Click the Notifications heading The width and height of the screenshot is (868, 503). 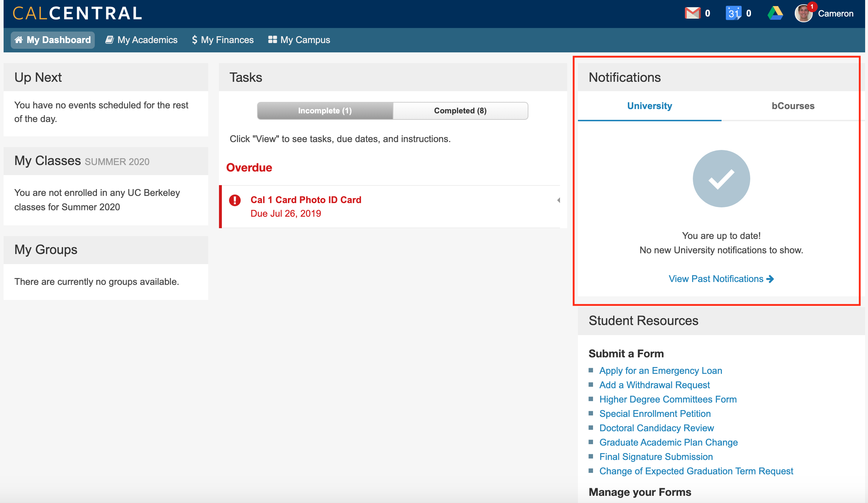pos(625,77)
